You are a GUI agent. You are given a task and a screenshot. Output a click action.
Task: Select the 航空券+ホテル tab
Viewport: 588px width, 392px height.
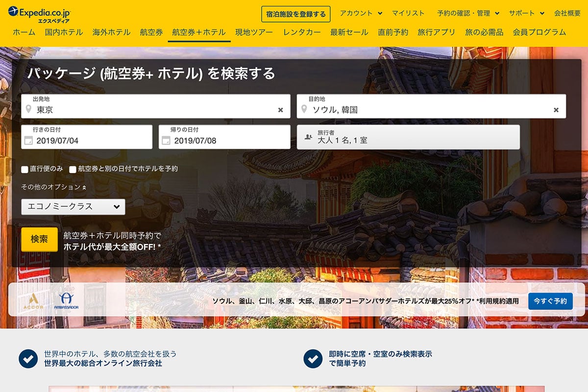click(199, 32)
